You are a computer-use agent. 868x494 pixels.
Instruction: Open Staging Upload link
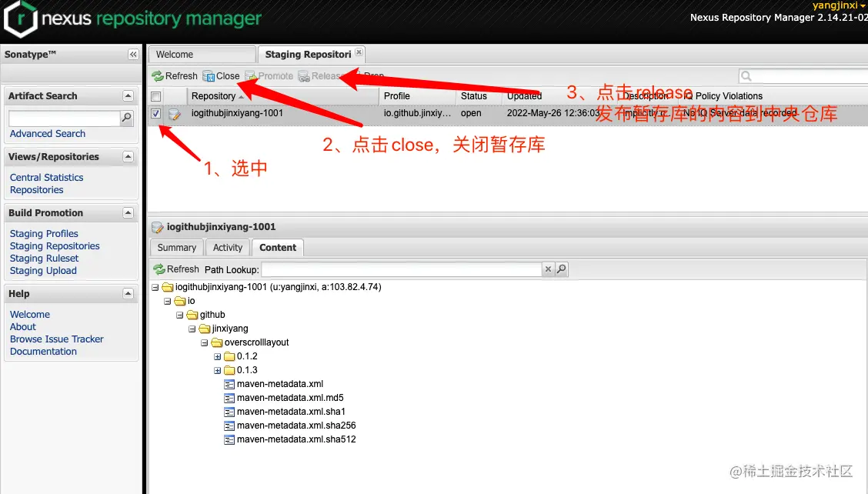(x=43, y=270)
